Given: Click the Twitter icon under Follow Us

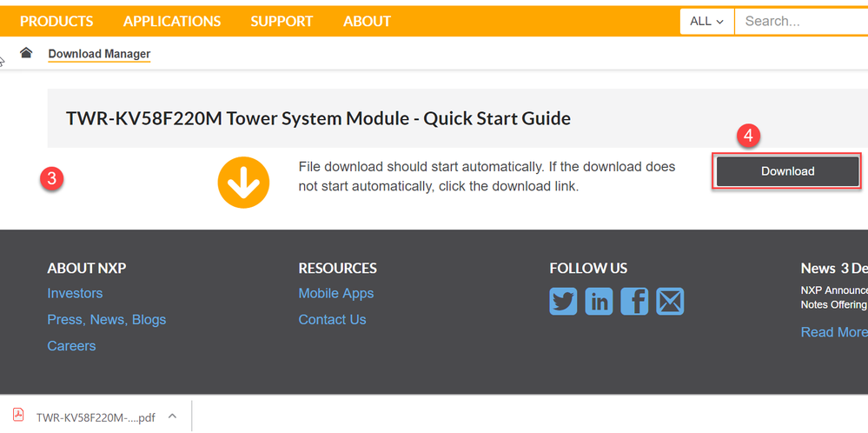Looking at the screenshot, I should pos(563,301).
